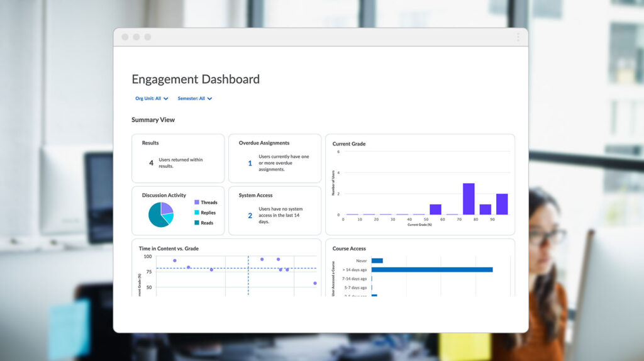644x361 pixels.
Task: Expand the Semester: All dropdown
Action: pos(195,99)
